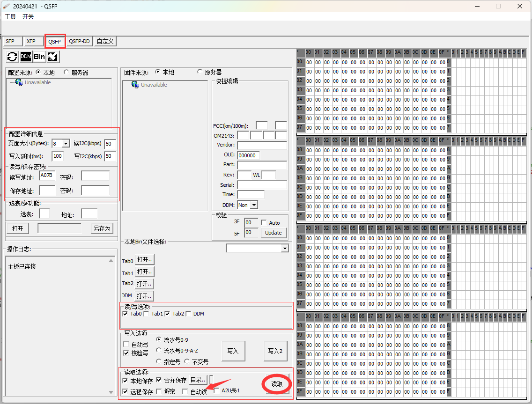Click the refresh icon in the toolbar
Image resolution: width=532 pixels, height=404 pixels.
point(13,57)
